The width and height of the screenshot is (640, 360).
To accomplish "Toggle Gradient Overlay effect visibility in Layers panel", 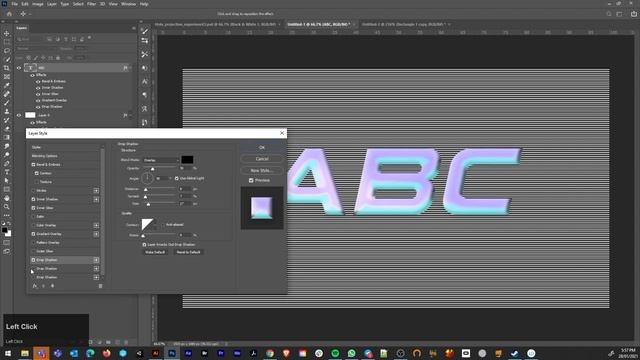I will 38,100.
